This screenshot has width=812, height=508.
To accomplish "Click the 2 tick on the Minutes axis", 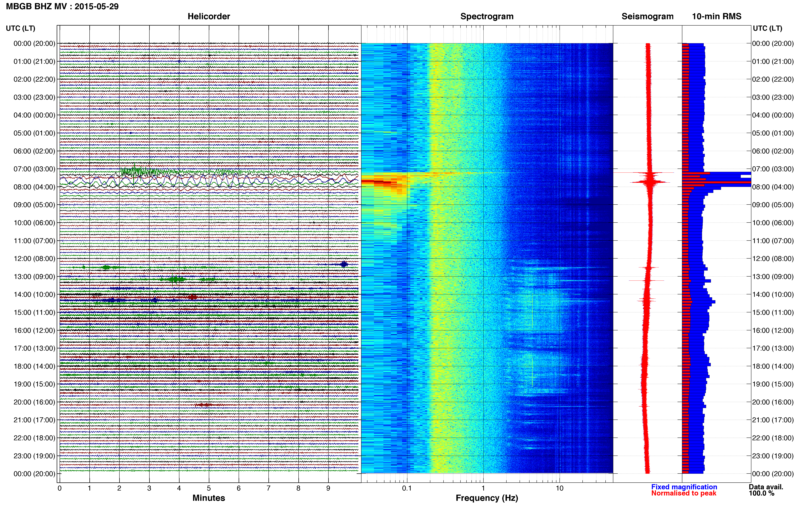I will (x=119, y=488).
